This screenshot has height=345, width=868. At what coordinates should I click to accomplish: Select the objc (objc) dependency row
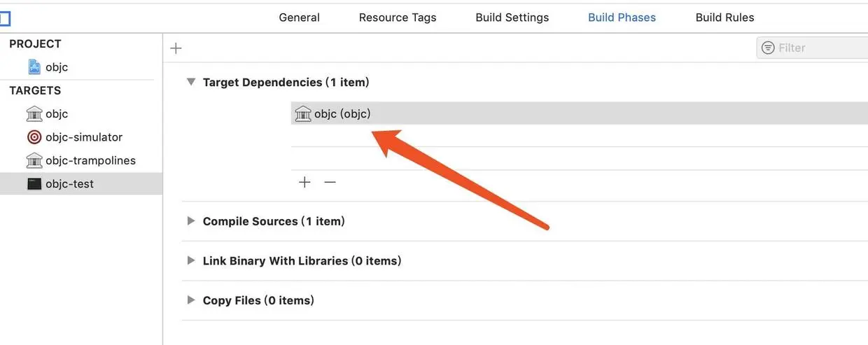(580, 113)
